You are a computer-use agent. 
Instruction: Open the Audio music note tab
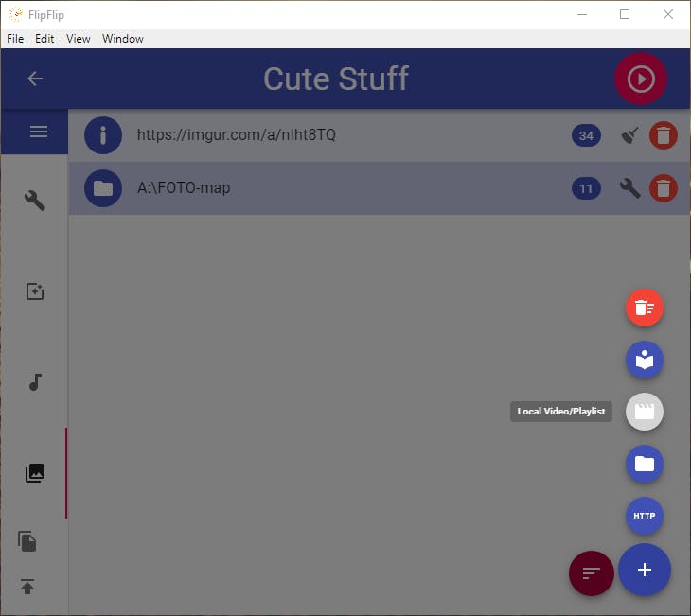coord(35,382)
